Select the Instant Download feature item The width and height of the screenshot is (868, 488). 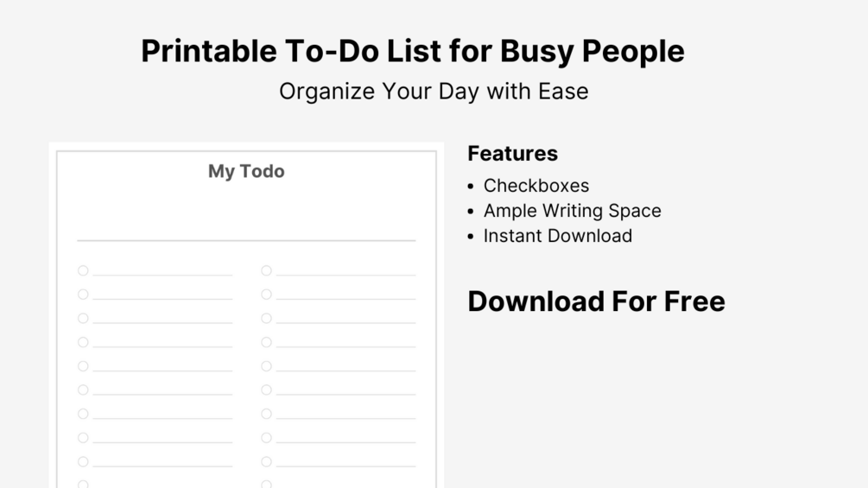coord(557,236)
